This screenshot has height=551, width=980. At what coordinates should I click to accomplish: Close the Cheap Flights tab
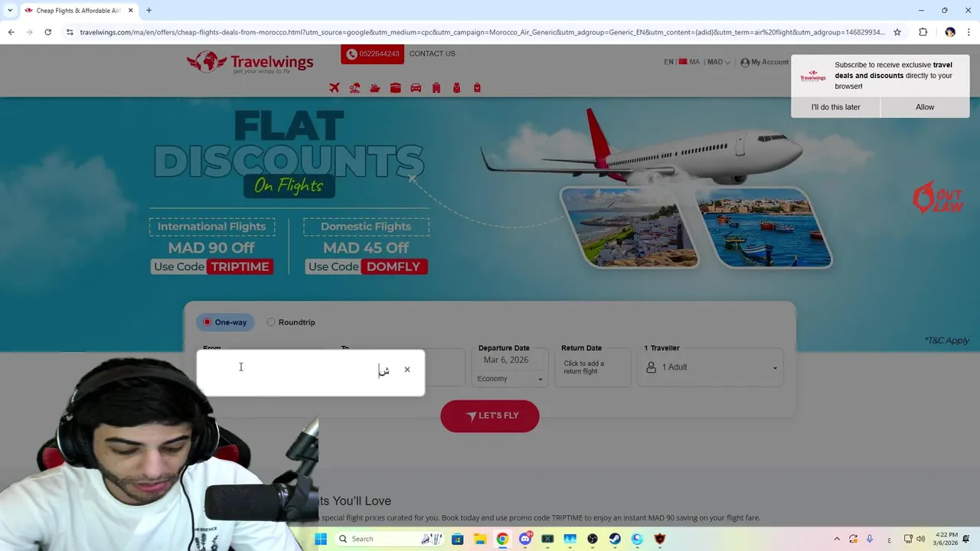(130, 11)
